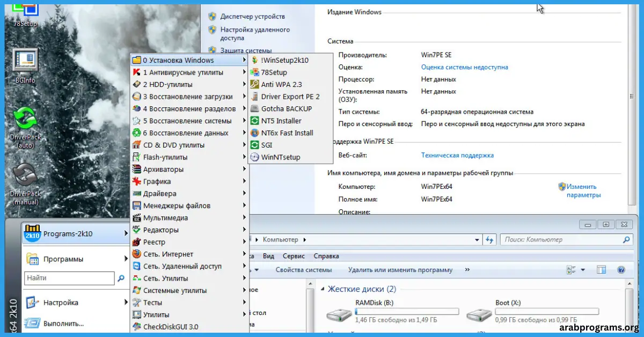644x337 pixels.
Task: Open 2 HDD-утилиты menu entry
Action: [x=189, y=84]
